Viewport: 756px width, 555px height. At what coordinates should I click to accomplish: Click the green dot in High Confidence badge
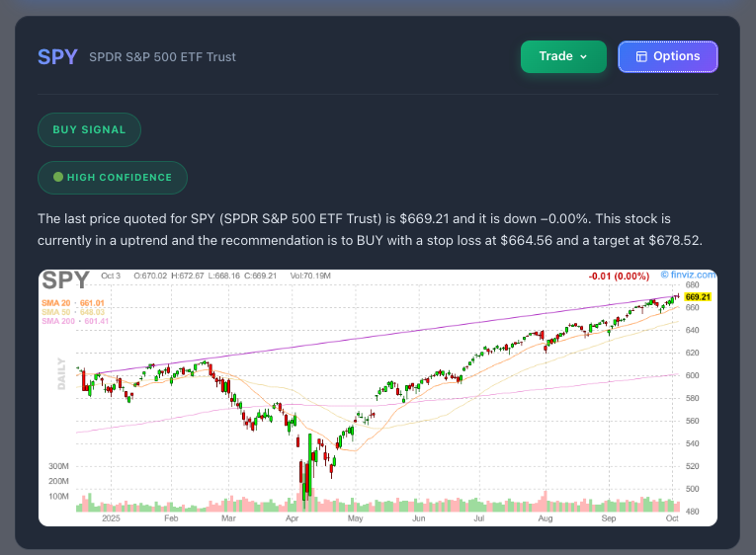pyautogui.click(x=58, y=178)
